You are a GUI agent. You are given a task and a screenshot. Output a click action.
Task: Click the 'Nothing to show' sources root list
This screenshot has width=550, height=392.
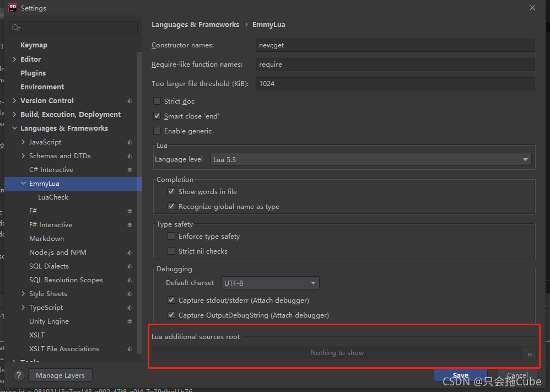click(x=337, y=353)
